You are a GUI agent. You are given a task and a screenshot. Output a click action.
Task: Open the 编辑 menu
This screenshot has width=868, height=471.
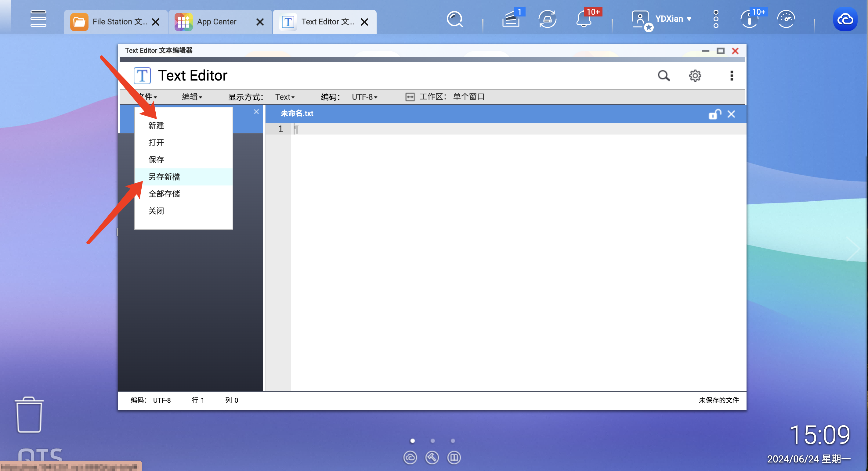[x=192, y=97]
